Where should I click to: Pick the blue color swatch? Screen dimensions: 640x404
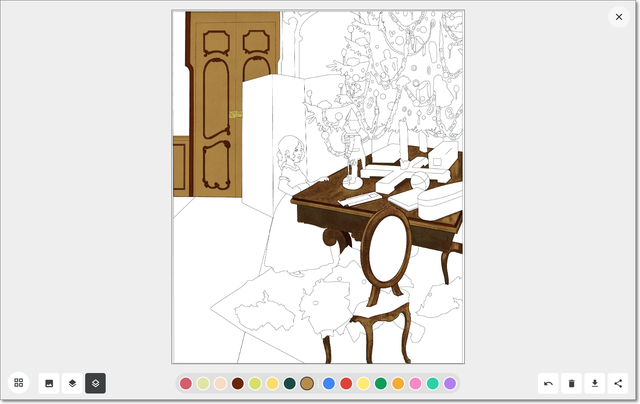[329, 384]
